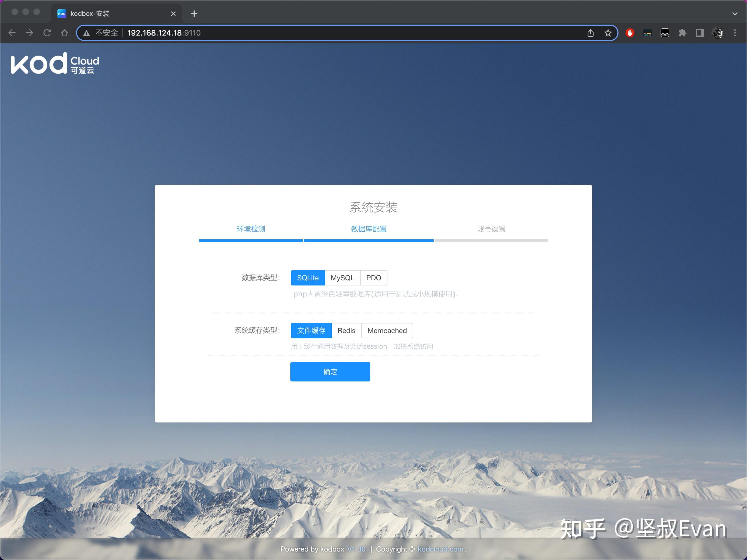Click the browser home icon

[64, 33]
